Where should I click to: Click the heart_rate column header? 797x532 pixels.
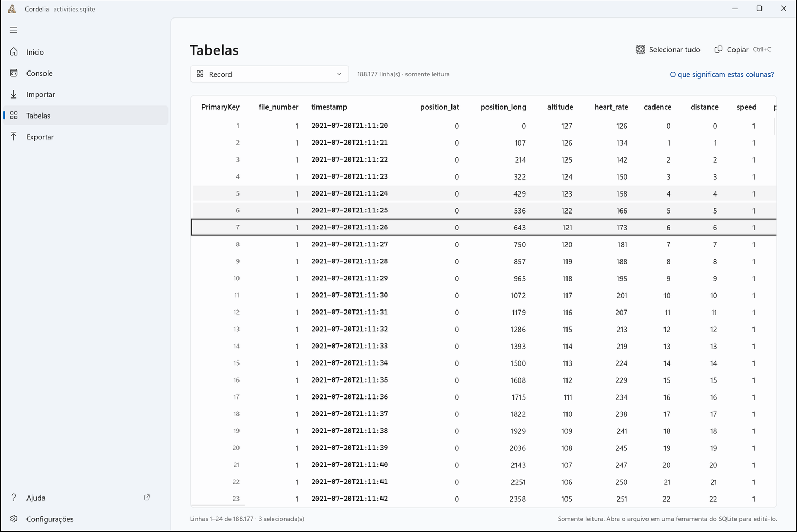(x=611, y=107)
